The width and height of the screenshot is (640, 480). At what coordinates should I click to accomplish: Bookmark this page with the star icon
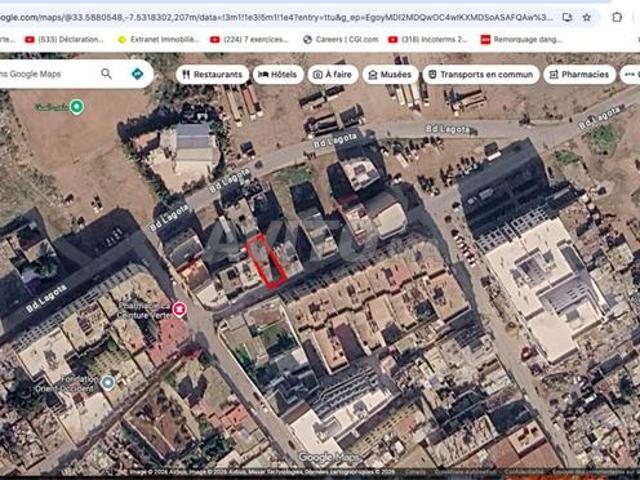[x=587, y=18]
